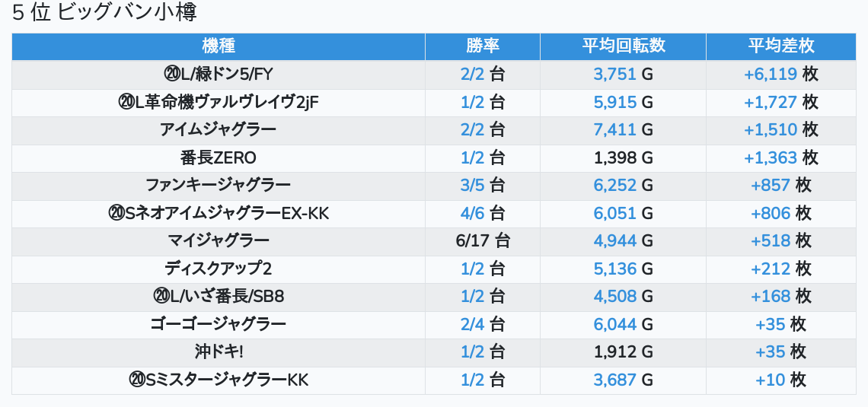This screenshot has height=407, width=868.
Task: Select the 沖ドキ! machine name
Action: (219, 352)
